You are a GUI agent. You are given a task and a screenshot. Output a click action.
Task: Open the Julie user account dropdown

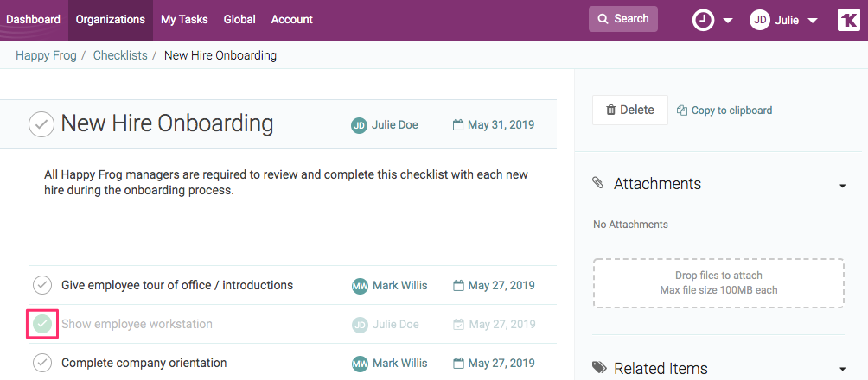[x=785, y=20]
